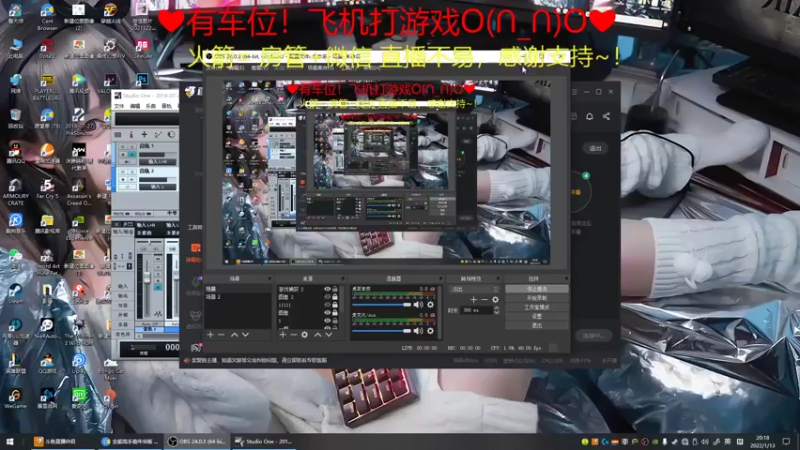Switch to Studio One taskbar item
The height and width of the screenshot is (450, 800).
(x=263, y=441)
